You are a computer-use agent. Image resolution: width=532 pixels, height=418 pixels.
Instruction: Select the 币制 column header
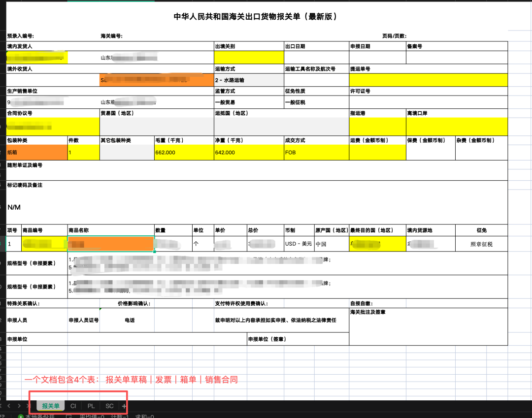(x=299, y=230)
